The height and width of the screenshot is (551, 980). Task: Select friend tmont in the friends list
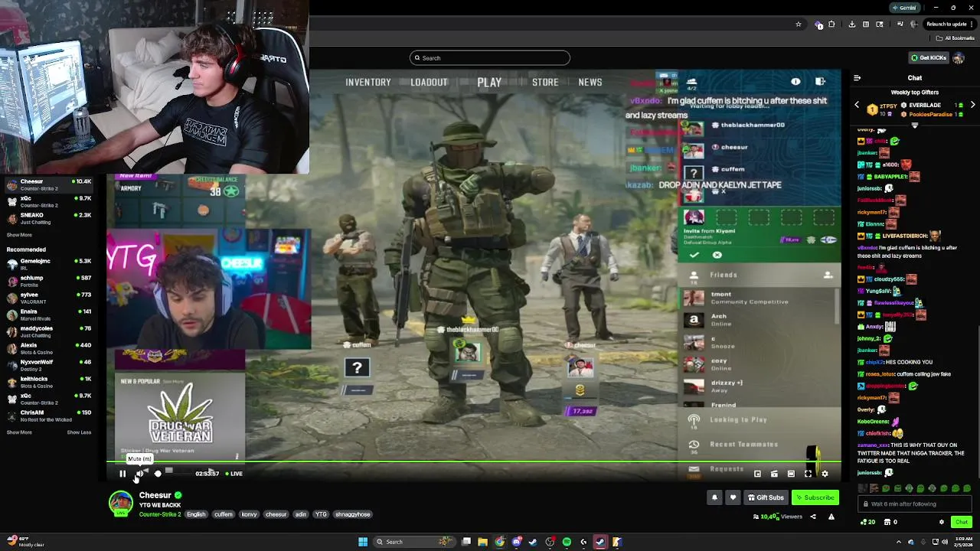click(758, 298)
